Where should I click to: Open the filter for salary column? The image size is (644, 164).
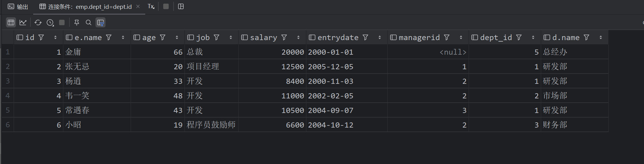click(x=284, y=37)
